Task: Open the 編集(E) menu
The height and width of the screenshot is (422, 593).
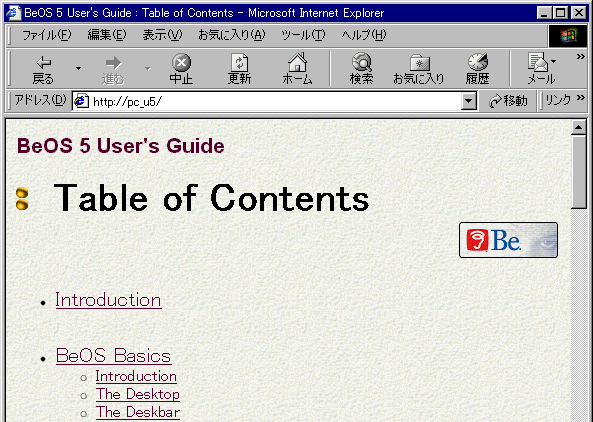Action: [107, 35]
